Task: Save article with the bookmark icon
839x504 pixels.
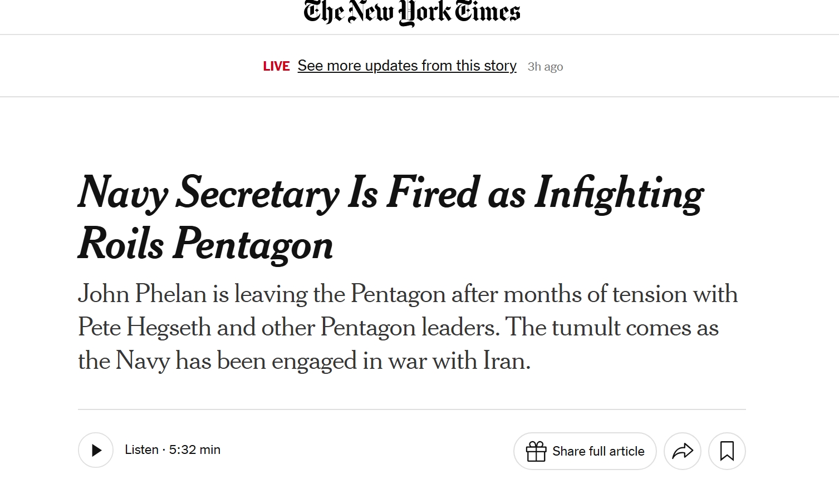Action: (727, 451)
